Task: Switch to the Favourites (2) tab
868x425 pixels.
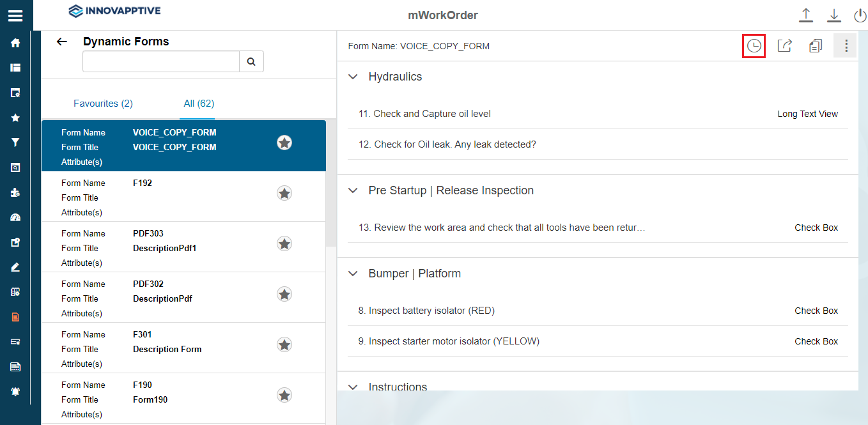Action: pyautogui.click(x=103, y=104)
